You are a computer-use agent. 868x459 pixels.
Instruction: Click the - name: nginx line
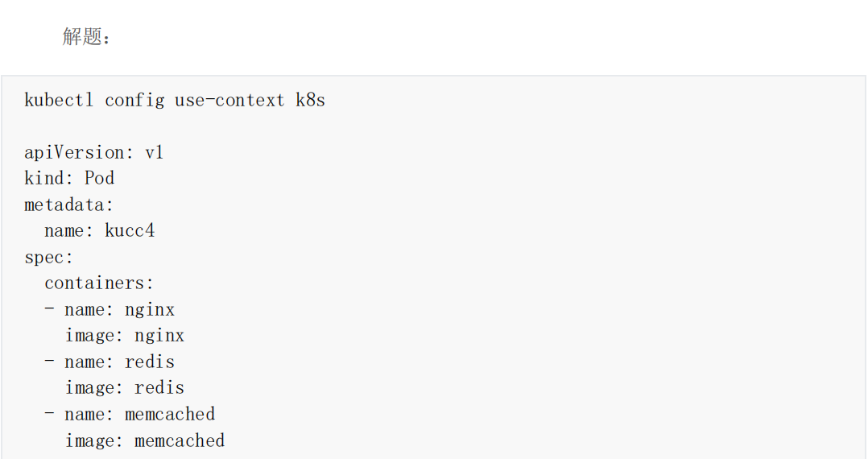(110, 309)
